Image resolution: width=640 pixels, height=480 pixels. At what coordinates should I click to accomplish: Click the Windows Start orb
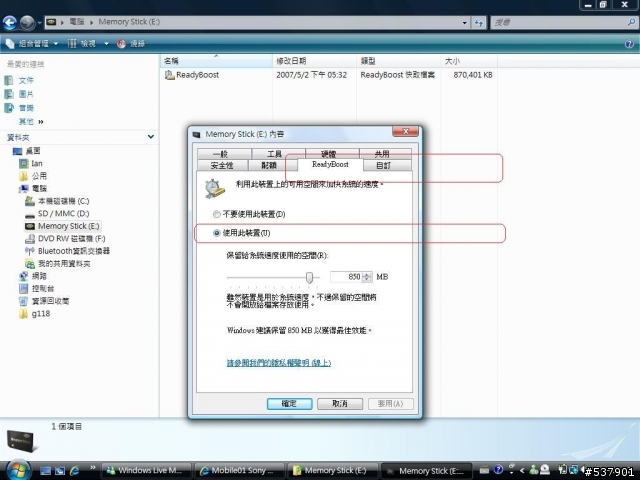pyautogui.click(x=17, y=470)
